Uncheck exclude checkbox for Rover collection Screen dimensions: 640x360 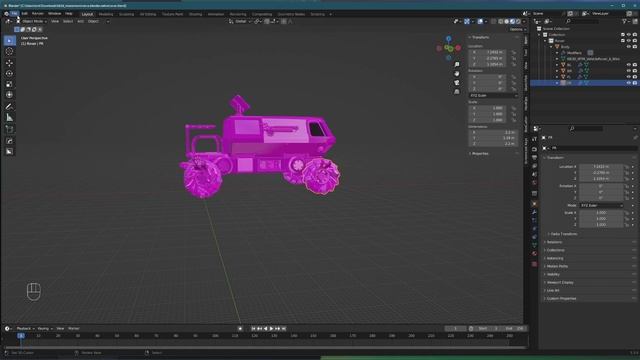pos(622,41)
